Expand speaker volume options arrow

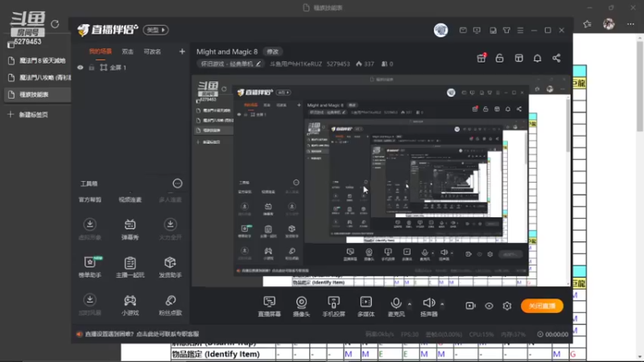442,304
